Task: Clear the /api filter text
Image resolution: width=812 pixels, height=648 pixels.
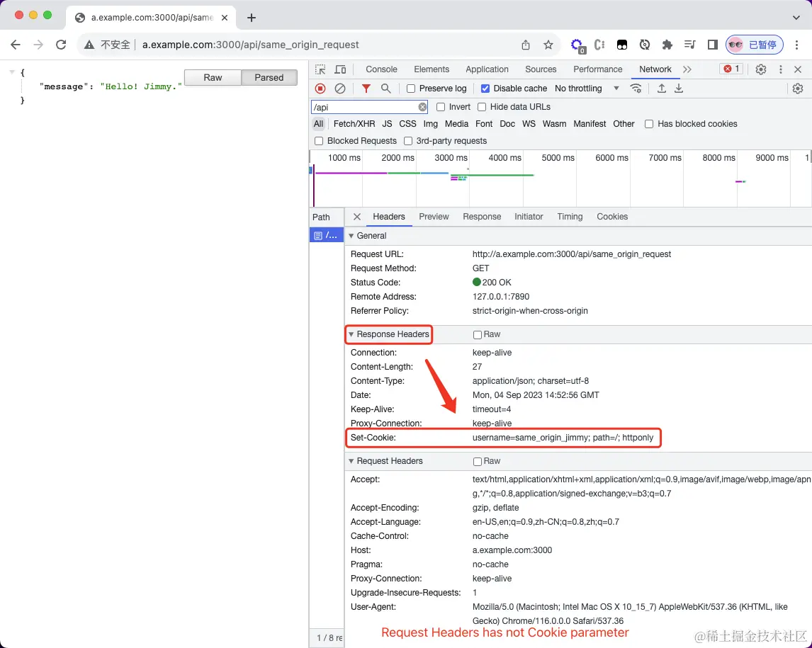Action: 422,107
